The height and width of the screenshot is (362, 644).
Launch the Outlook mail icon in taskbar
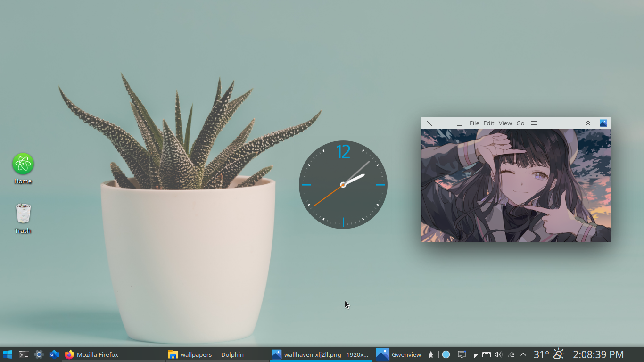click(x=54, y=354)
